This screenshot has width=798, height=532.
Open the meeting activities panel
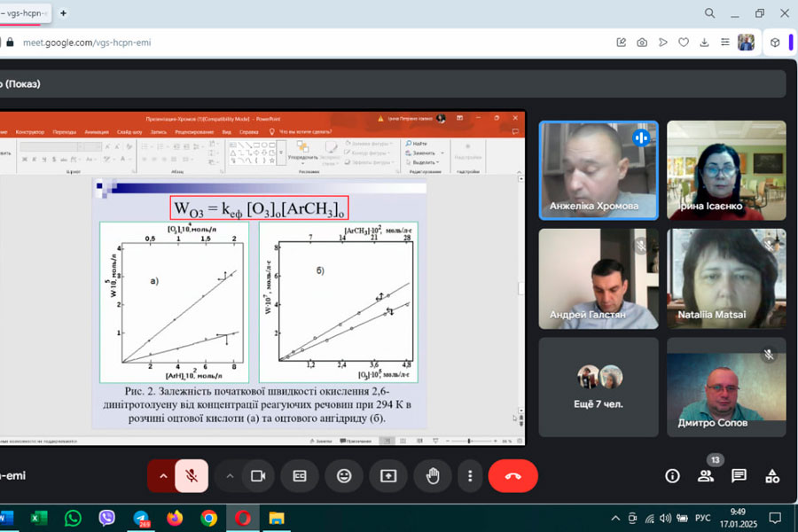click(x=772, y=476)
